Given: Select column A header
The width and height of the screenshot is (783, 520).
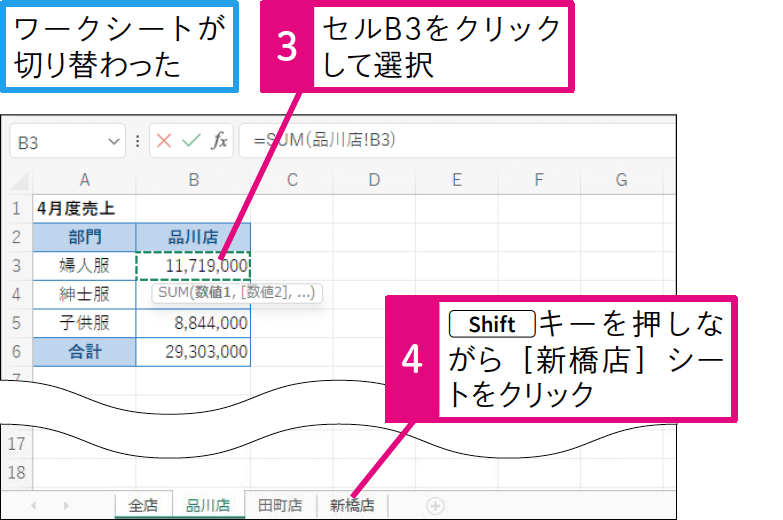Looking at the screenshot, I should (x=84, y=180).
